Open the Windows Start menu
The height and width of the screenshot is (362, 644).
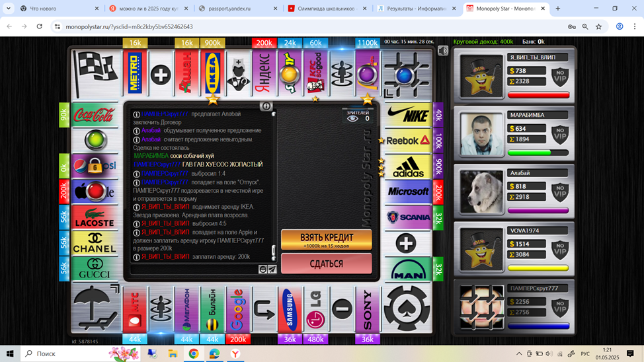[x=10, y=353]
